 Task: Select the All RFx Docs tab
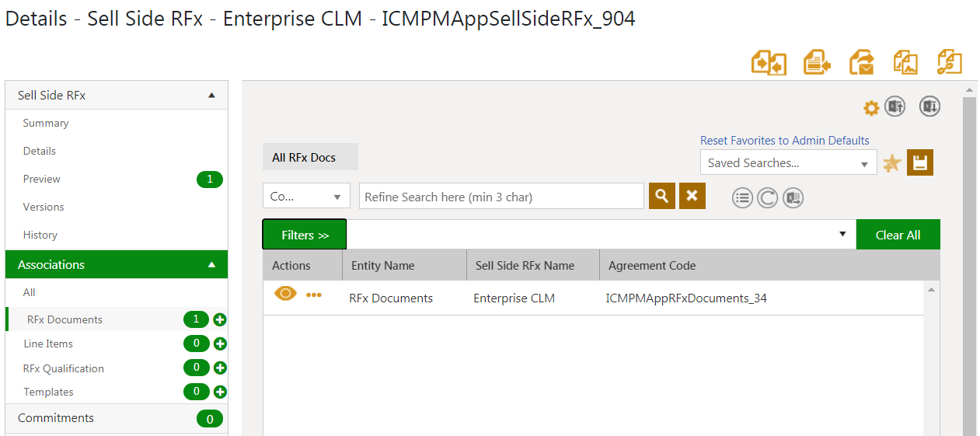point(309,157)
